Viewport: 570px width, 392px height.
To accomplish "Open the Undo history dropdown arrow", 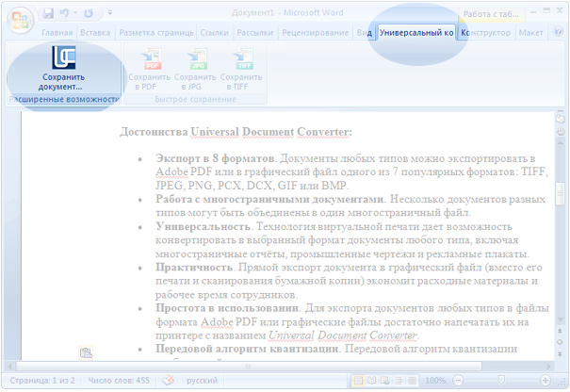I will pos(75,13).
